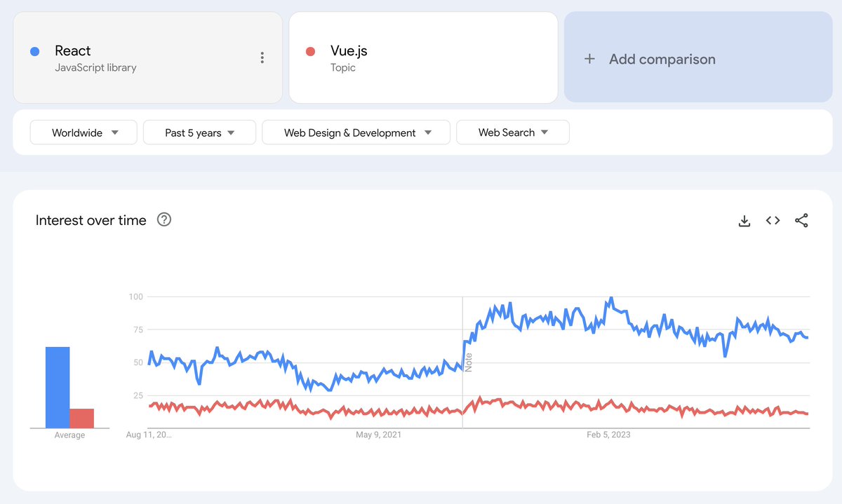Viewport: 842px width, 504px height.
Task: Click the plus icon in Add comparison
Action: click(589, 60)
